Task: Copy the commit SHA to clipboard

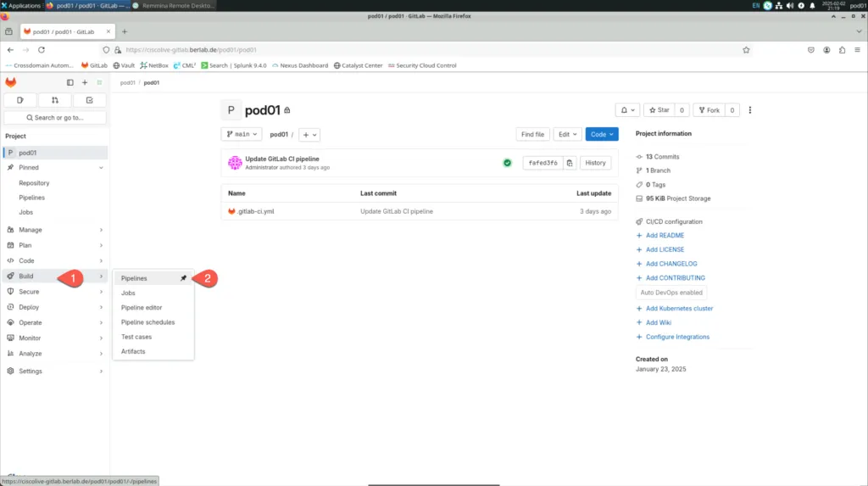Action: (x=570, y=163)
